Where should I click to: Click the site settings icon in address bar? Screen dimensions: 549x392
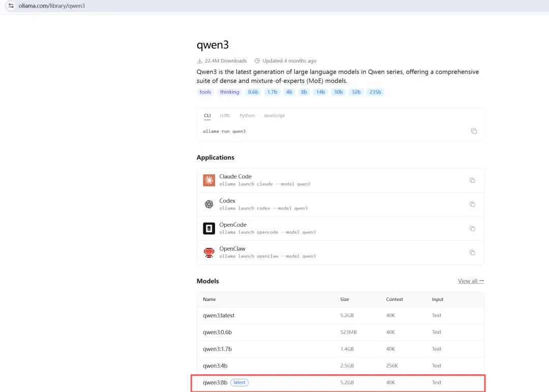coord(11,6)
